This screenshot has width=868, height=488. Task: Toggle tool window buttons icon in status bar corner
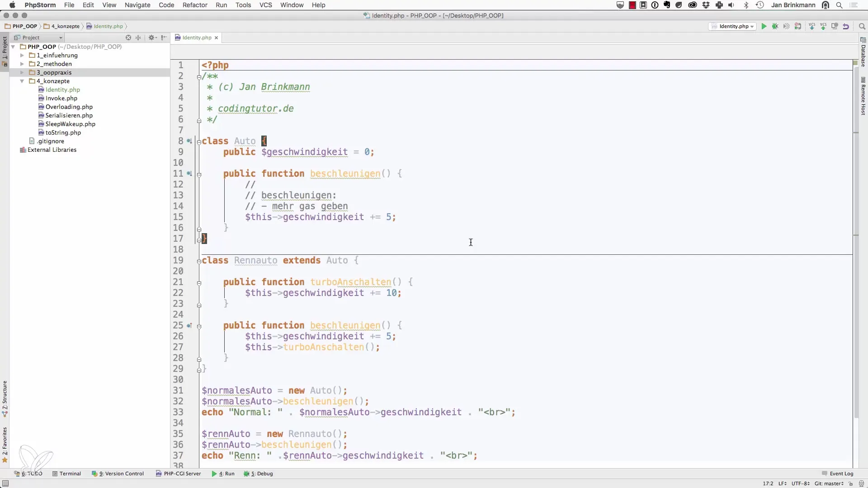tap(5, 483)
